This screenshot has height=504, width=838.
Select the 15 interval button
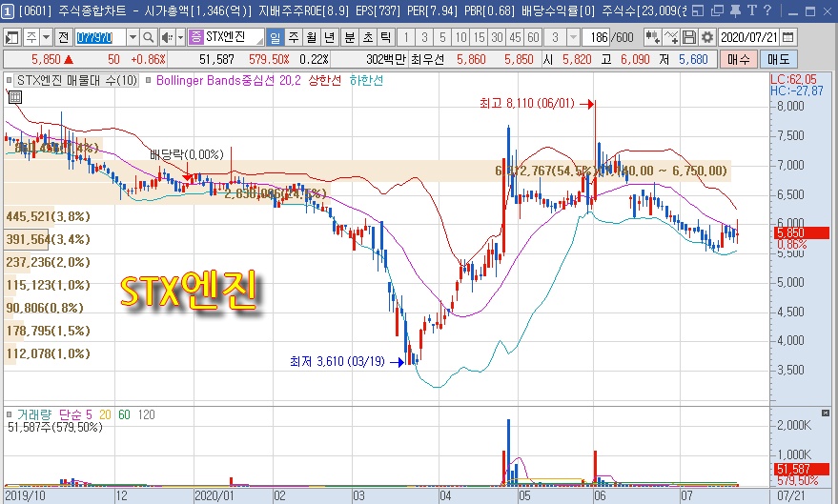479,37
